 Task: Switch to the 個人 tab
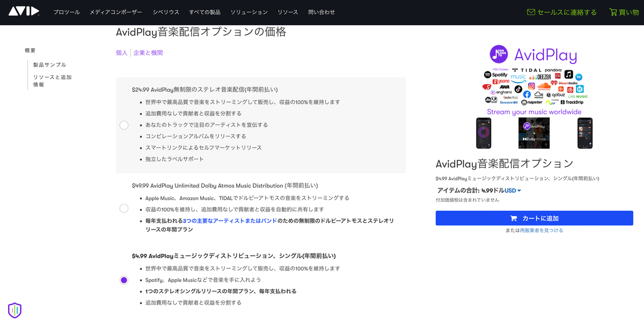point(122,53)
